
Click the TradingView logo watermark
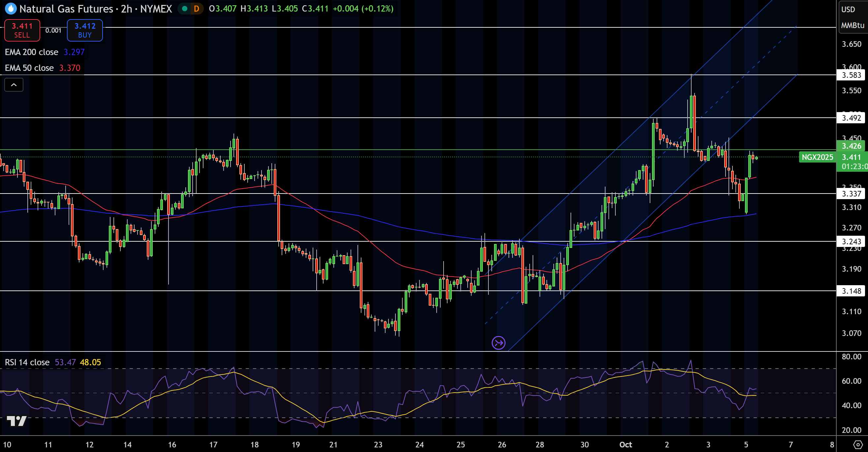coord(16,421)
